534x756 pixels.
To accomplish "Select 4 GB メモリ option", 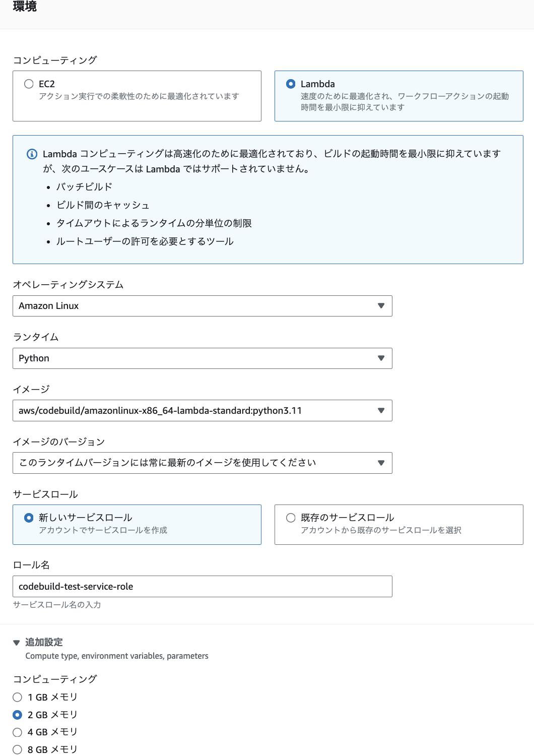I will (17, 732).
